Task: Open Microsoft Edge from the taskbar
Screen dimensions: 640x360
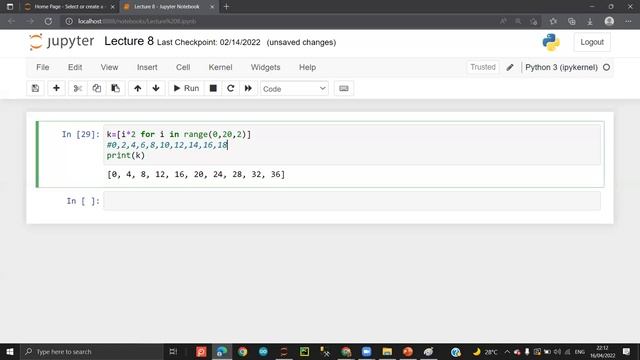Action: [222, 352]
